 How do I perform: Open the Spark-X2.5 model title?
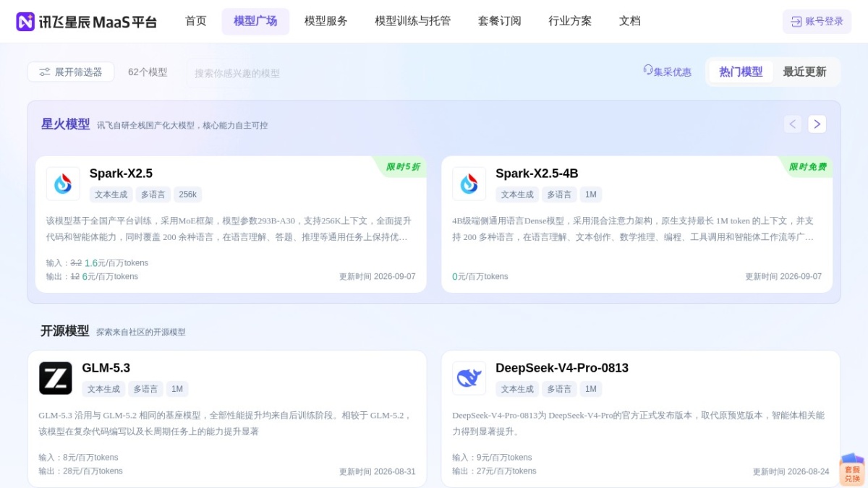[121, 174]
